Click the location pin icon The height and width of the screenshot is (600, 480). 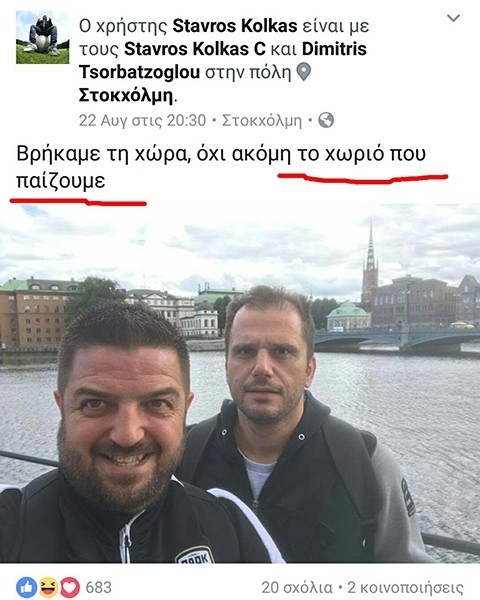click(x=304, y=72)
